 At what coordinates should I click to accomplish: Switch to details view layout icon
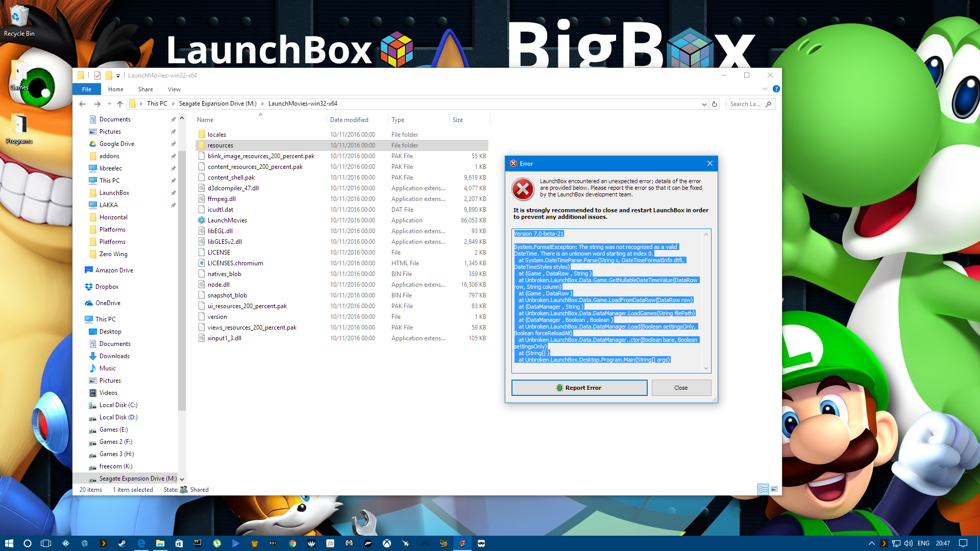763,489
